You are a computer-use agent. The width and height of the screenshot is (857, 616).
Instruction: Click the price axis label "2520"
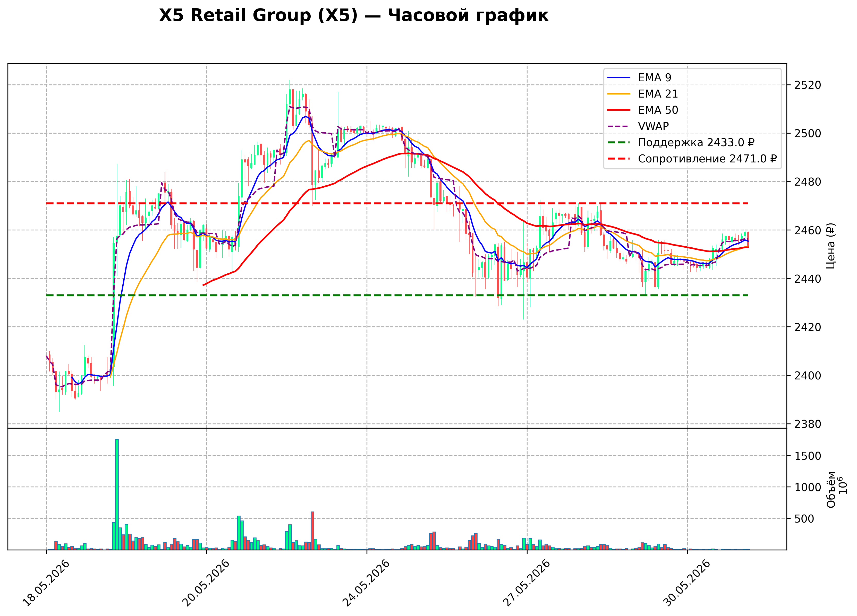pos(808,85)
